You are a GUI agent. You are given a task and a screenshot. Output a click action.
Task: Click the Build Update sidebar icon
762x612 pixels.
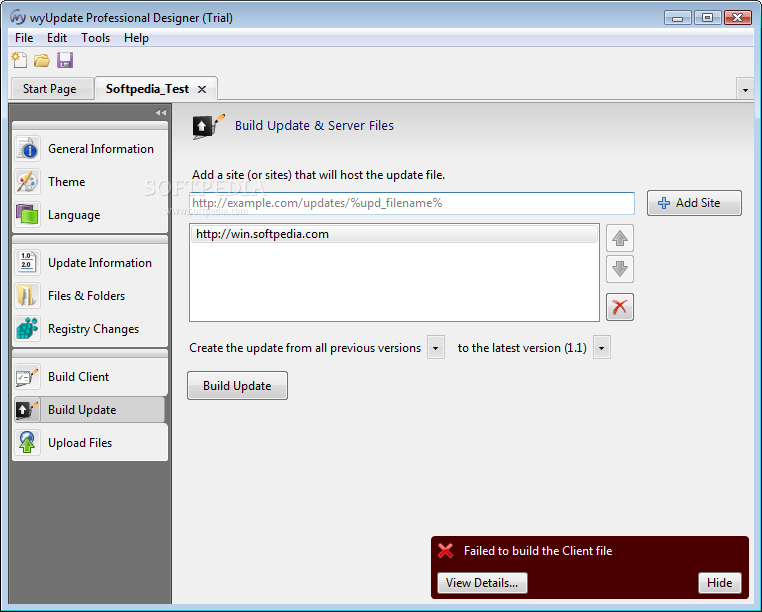27,410
